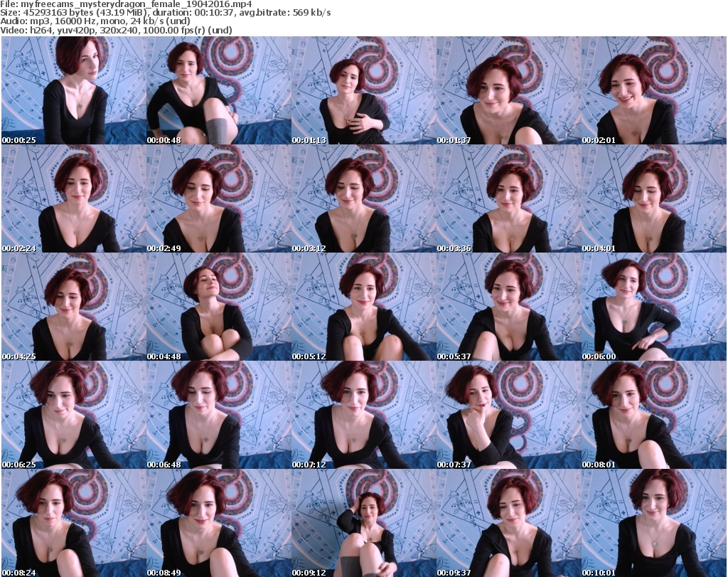Screen dimensions: 728x577
Task: Open the frame stamped 00:03:36
Action: point(509,198)
